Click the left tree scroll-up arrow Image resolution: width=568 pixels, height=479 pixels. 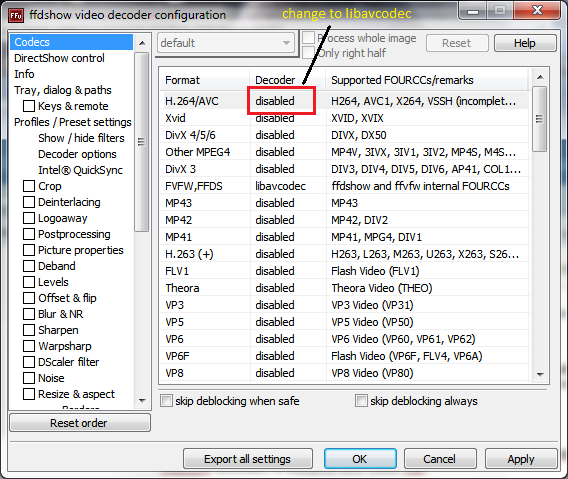pos(142,43)
